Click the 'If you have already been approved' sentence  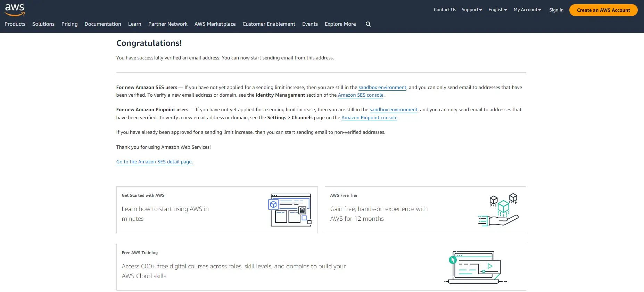tap(251, 132)
